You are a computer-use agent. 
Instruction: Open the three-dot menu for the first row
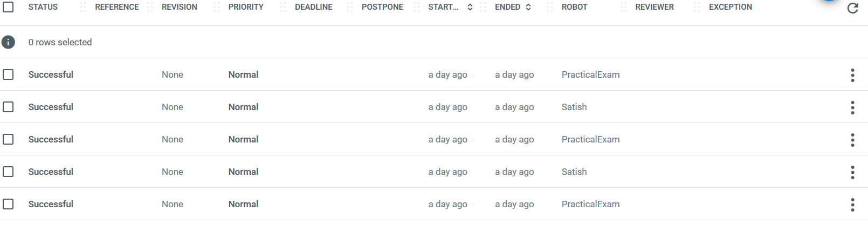click(x=852, y=75)
